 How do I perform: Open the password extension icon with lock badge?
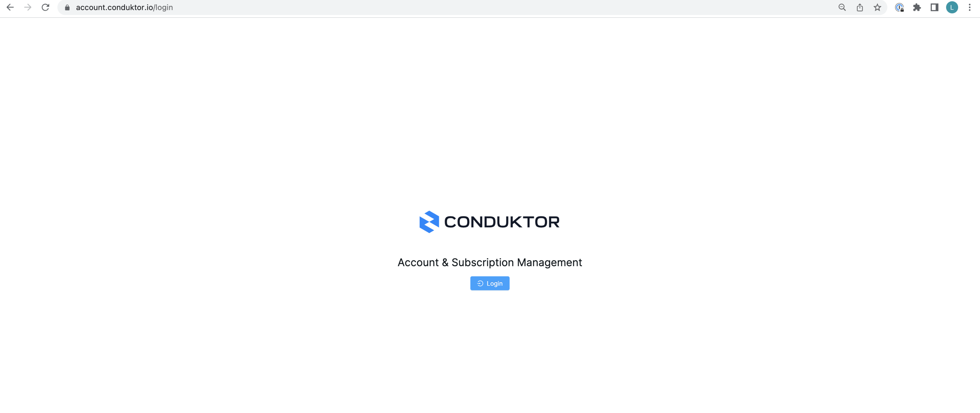click(899, 7)
